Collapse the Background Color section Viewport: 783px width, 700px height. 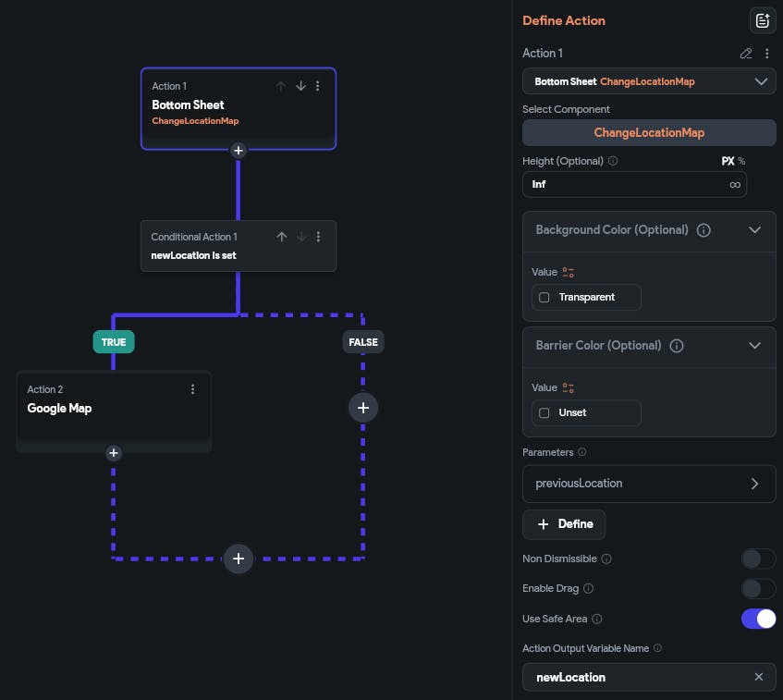click(x=754, y=230)
